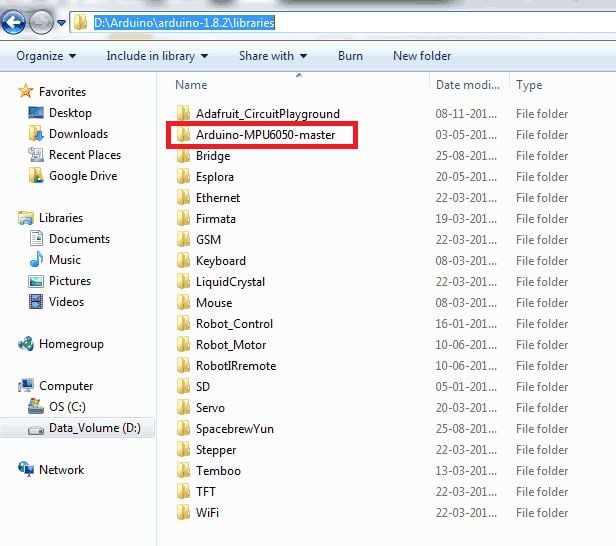Sort by the Date modified column header

467,85
